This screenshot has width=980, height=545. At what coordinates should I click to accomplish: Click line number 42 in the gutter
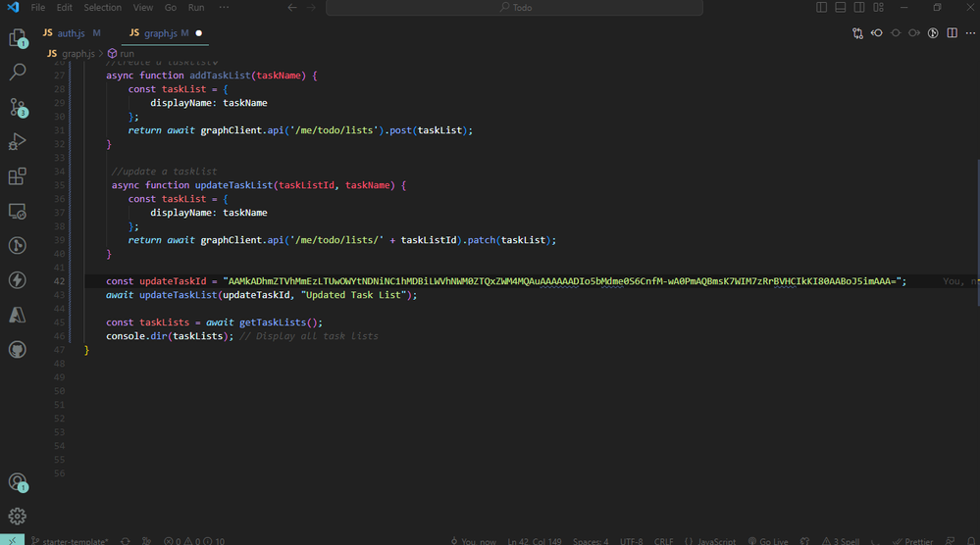(60, 281)
